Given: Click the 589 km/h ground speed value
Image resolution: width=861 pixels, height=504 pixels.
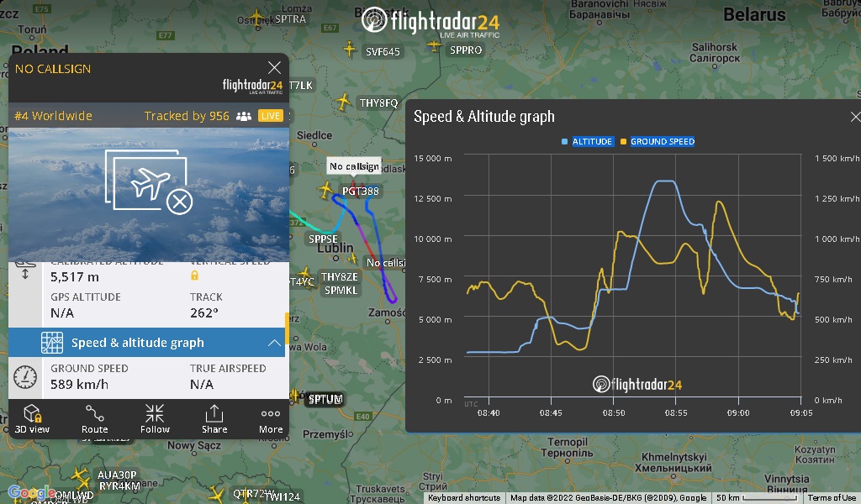Looking at the screenshot, I should [x=79, y=385].
